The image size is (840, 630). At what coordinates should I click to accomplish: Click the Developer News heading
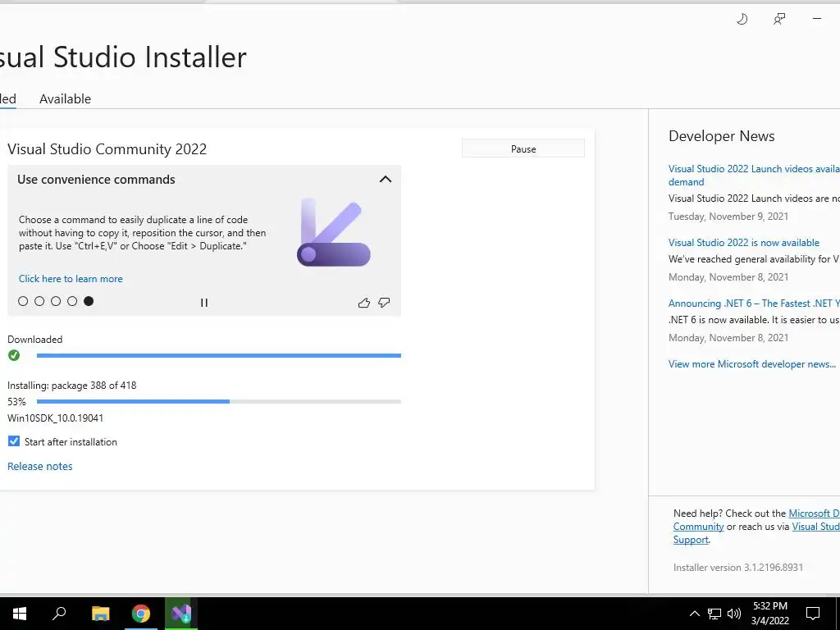[x=722, y=136]
